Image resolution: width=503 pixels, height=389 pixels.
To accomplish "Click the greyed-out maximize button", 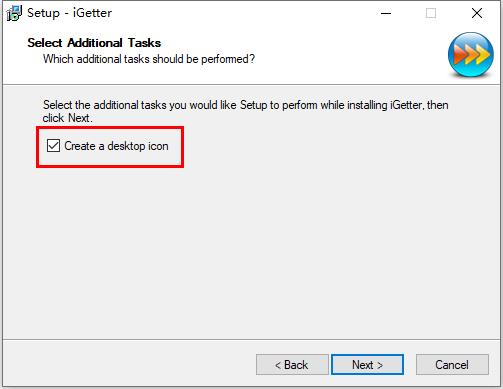I will [431, 13].
